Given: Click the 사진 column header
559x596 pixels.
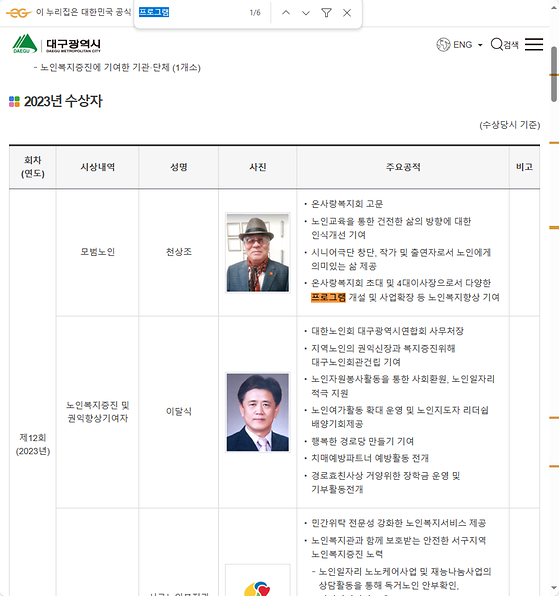Looking at the screenshot, I should [258, 167].
